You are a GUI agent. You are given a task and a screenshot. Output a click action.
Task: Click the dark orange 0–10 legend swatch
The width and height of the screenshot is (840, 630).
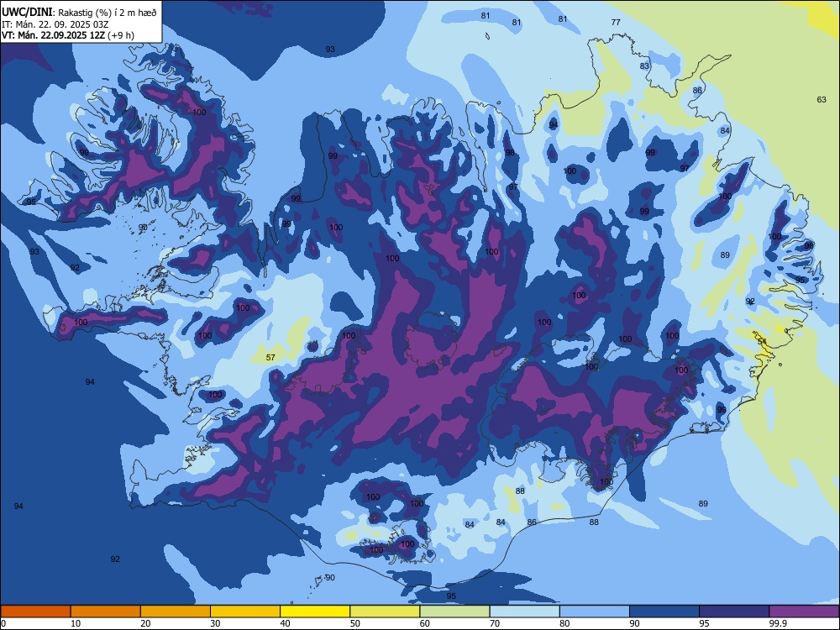pos(35,612)
